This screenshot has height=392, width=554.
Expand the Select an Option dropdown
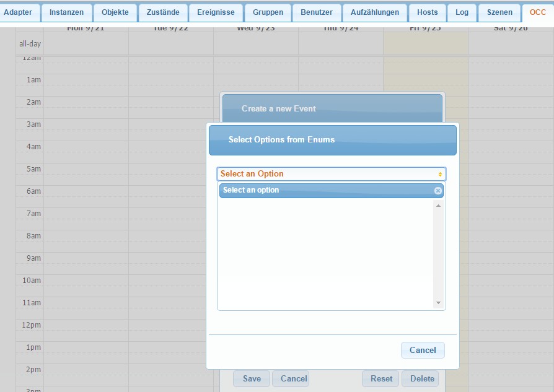[332, 174]
